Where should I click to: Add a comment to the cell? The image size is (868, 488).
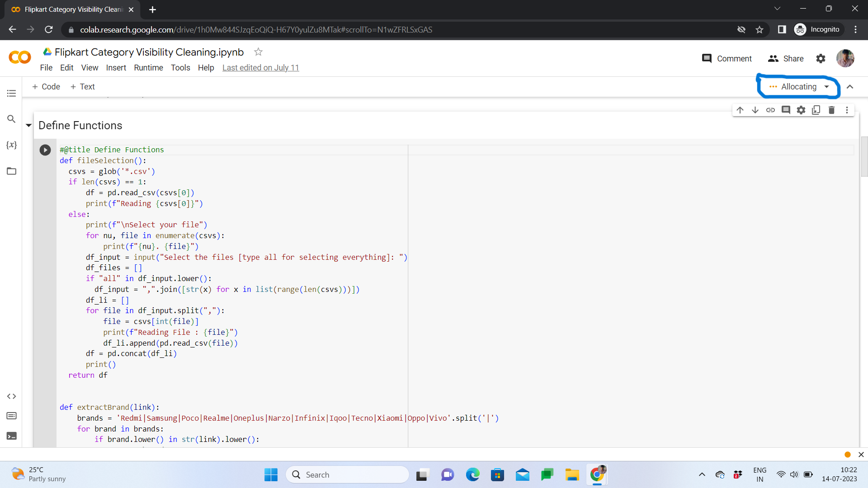[x=786, y=110]
